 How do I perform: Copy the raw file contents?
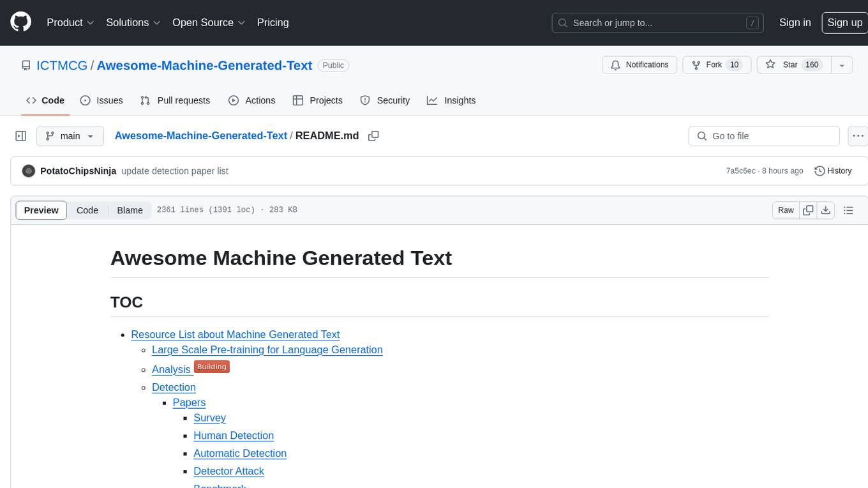click(808, 210)
